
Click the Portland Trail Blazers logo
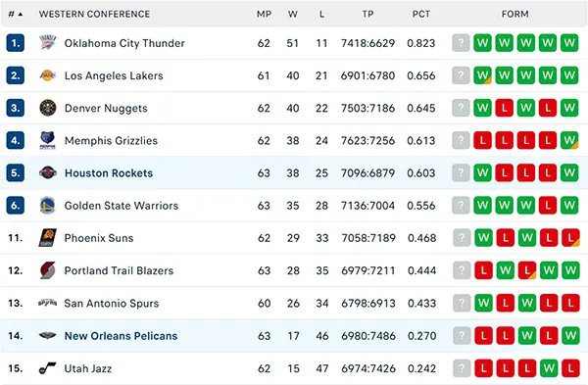click(48, 270)
